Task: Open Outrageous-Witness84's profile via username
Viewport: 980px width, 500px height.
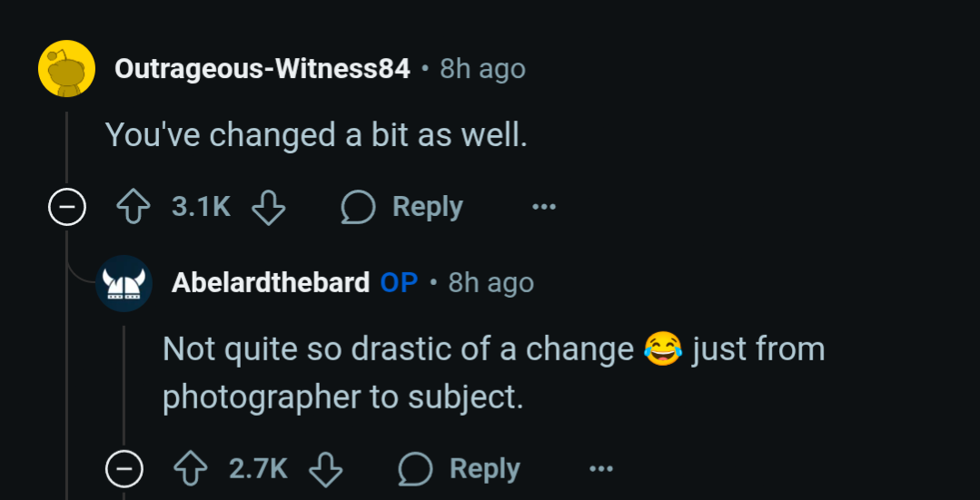Action: point(262,69)
